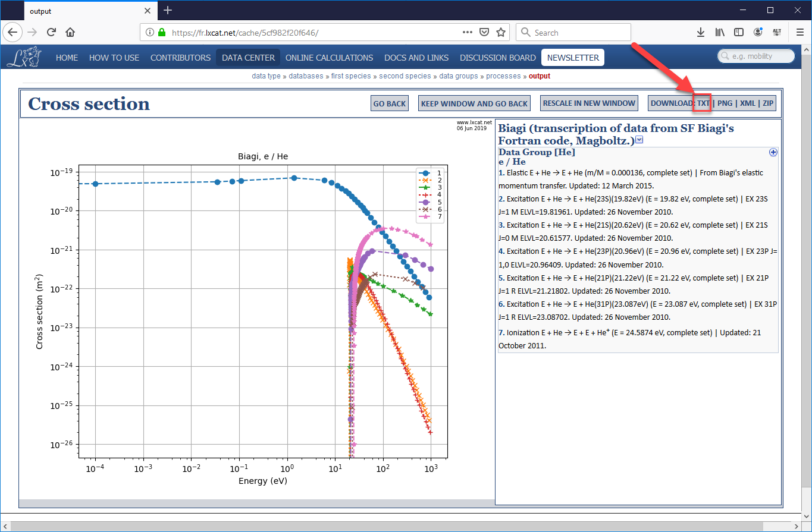
Task: Go to the ONLINE CALCULATIONS menu
Action: (x=329, y=58)
